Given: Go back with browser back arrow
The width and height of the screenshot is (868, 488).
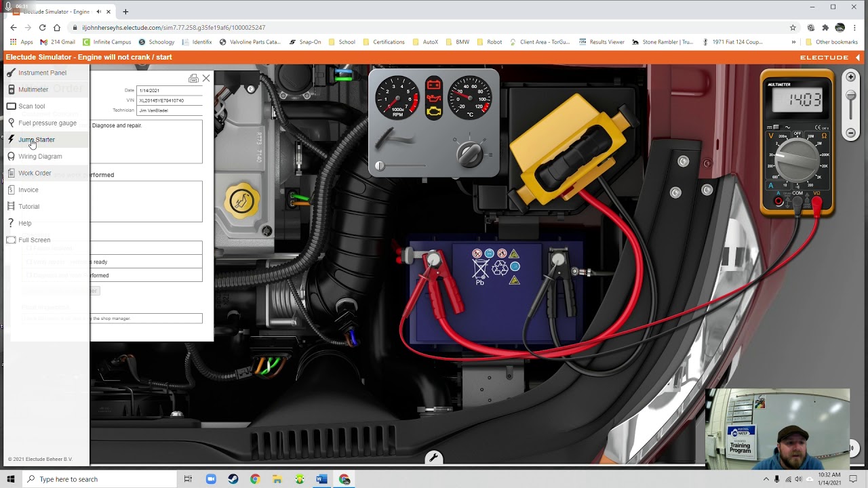Looking at the screenshot, I should [x=13, y=28].
